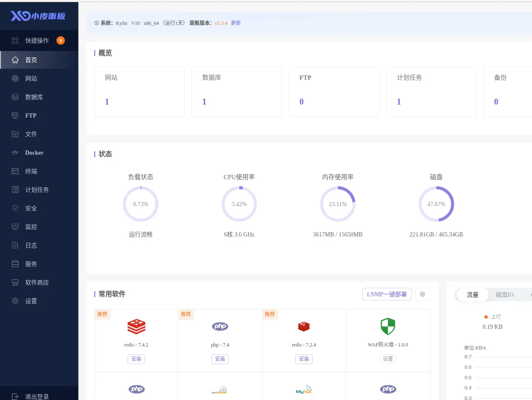Click the WAF防火墙 shield logo

tap(388, 326)
